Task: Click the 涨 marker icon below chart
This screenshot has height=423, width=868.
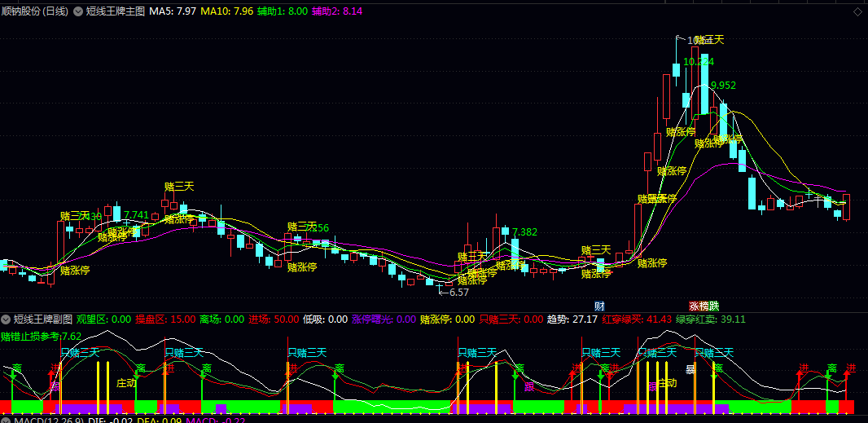Action: click(x=694, y=306)
